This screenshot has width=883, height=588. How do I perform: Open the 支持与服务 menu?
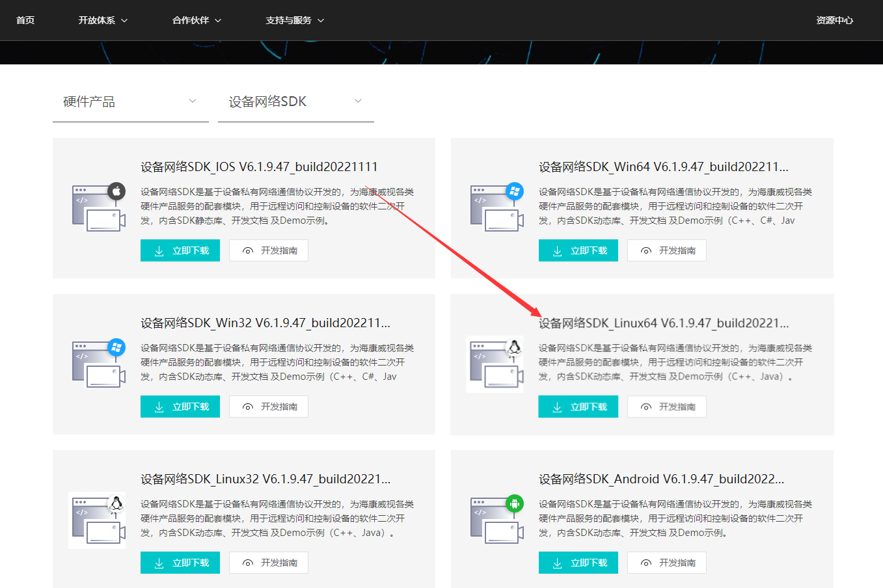click(x=295, y=20)
